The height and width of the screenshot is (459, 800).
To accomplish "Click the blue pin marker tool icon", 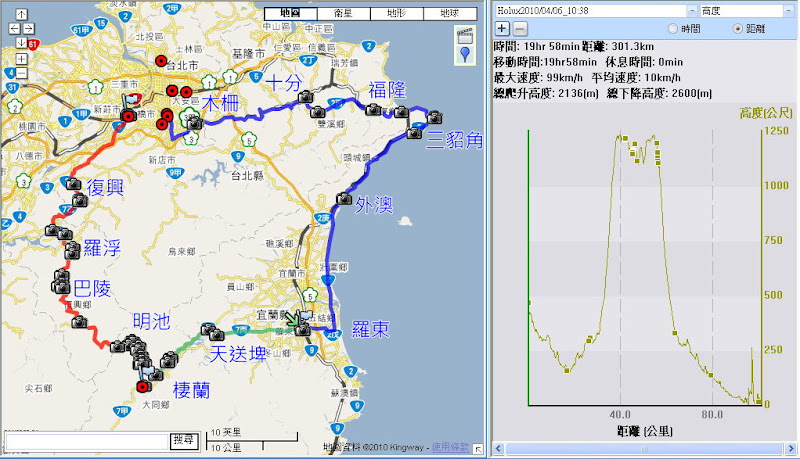I will tap(465, 54).
